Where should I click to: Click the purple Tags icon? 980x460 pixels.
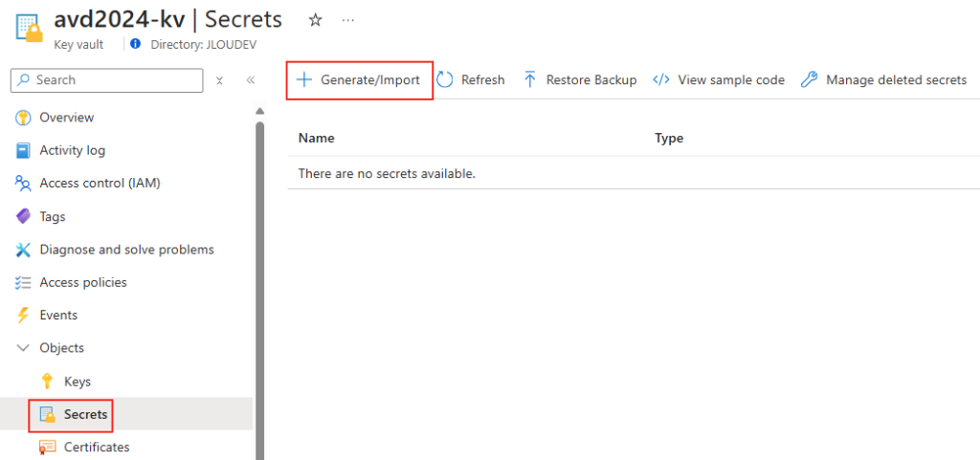coord(23,216)
